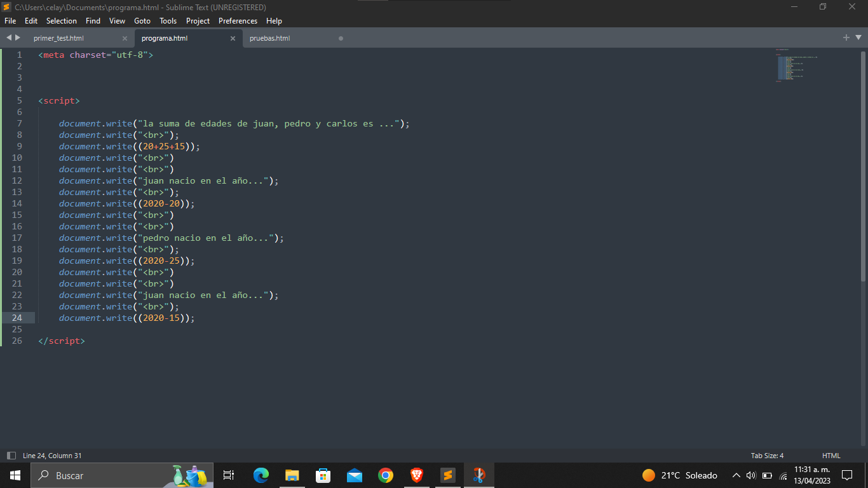Change HTML syntax in status bar
The image size is (868, 488).
pos(831,456)
